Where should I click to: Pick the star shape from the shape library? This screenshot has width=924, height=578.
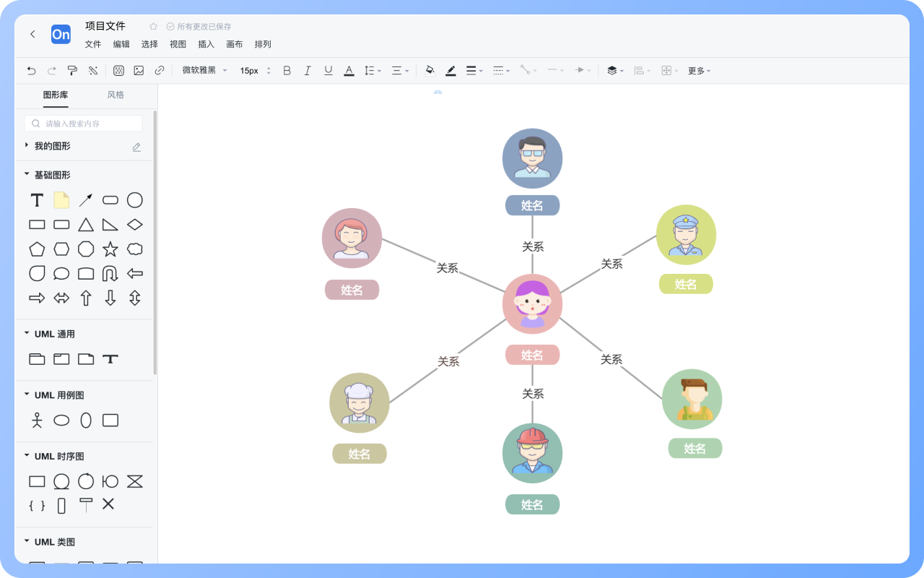(110, 249)
